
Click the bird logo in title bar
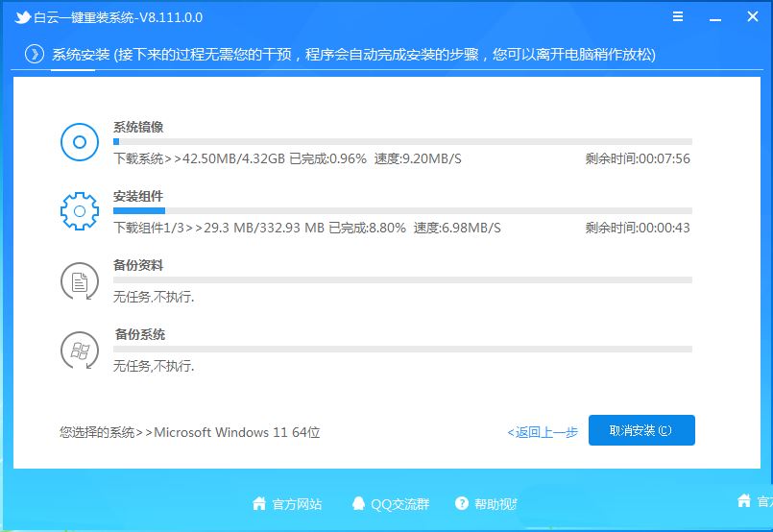coord(23,17)
